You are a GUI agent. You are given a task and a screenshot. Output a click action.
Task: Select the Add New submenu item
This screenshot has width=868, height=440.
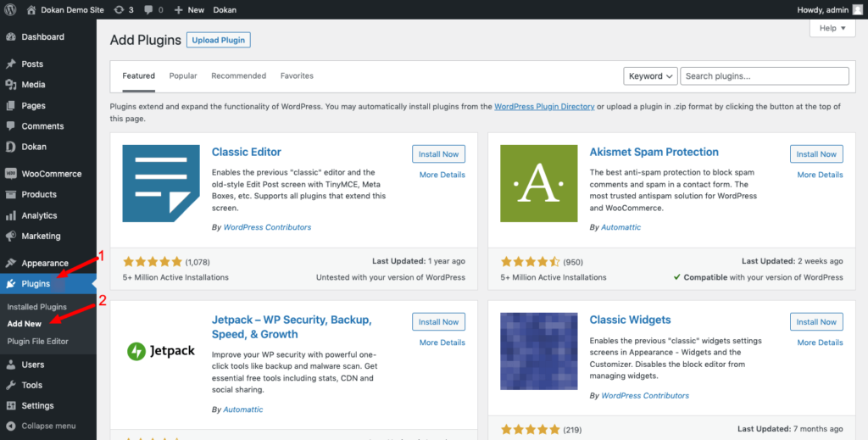pyautogui.click(x=25, y=324)
